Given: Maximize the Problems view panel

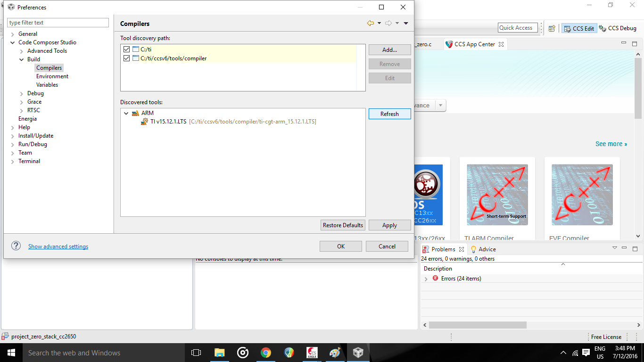Looking at the screenshot, I should coord(635,248).
